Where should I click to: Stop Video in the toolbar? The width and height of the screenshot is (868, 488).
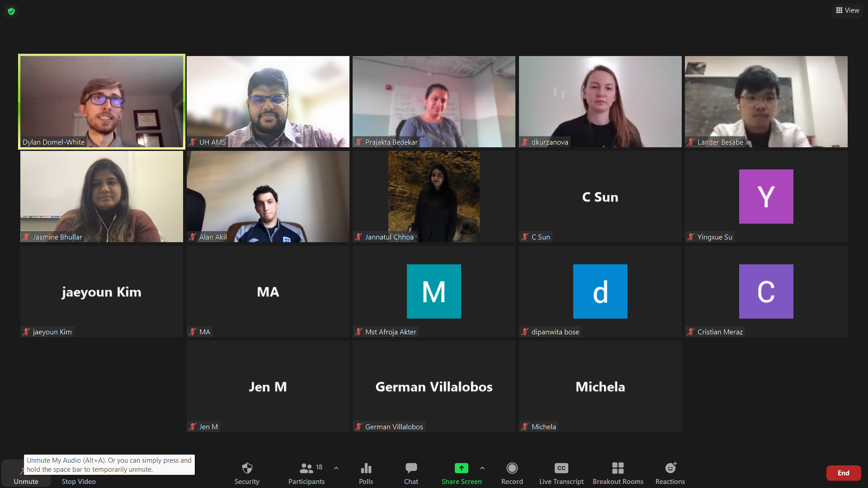pyautogui.click(x=79, y=481)
